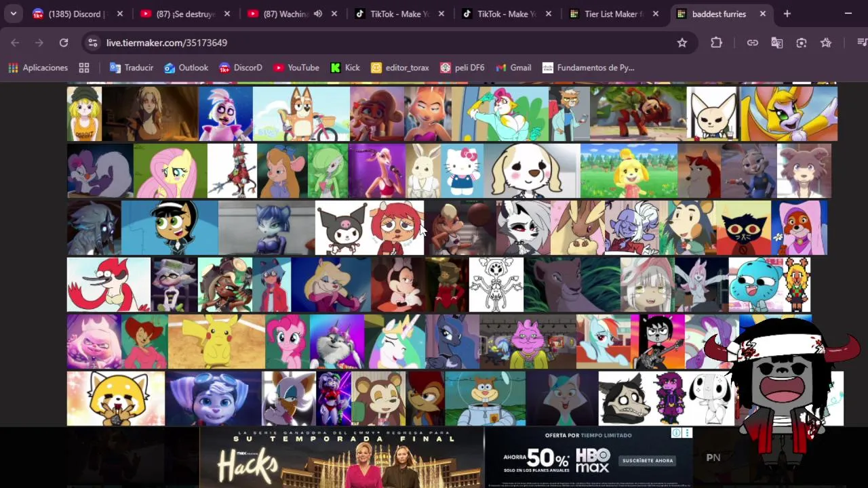Mute the audio icon on Wachina tab

coord(317,14)
